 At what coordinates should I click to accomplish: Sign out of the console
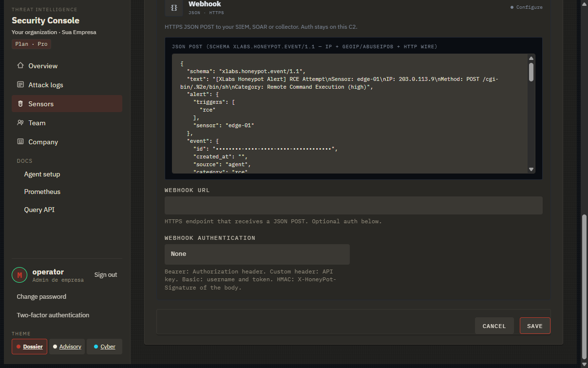(106, 275)
